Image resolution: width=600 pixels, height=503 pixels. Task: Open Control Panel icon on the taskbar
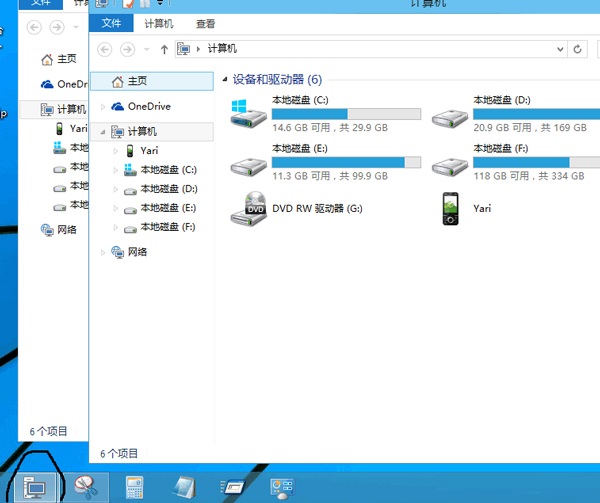[x=282, y=488]
